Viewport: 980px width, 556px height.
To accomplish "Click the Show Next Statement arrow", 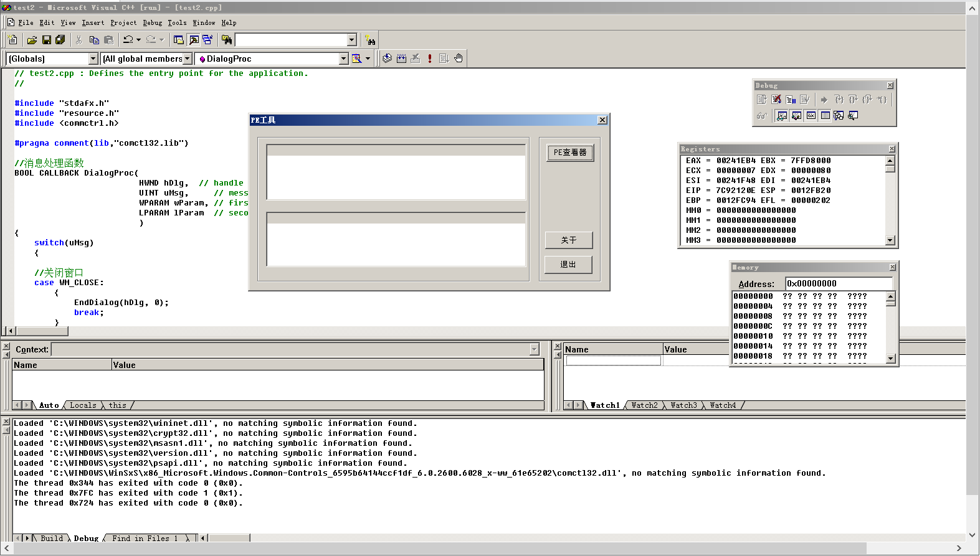I will click(x=824, y=100).
